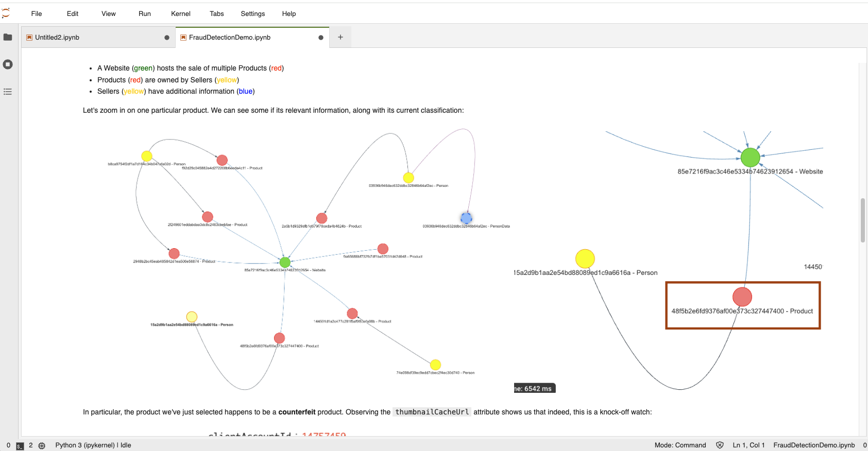The image size is (868, 451).
Task: Click the 'Products (red) are owned by Sellers' bullet
Action: [168, 80]
